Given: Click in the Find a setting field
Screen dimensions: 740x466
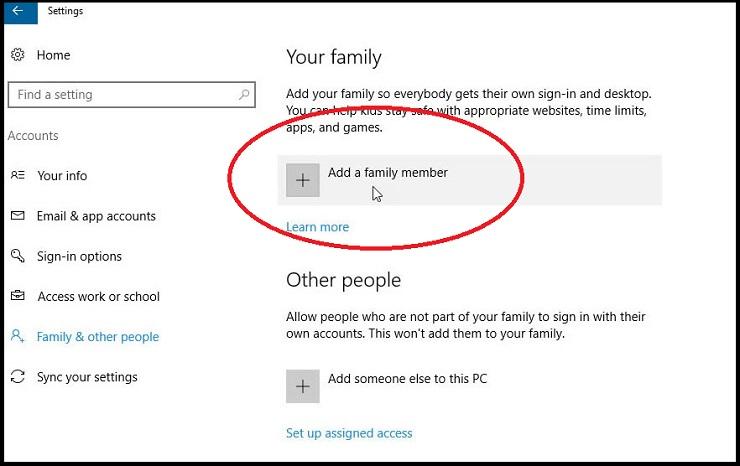Looking at the screenshot, I should (132, 94).
